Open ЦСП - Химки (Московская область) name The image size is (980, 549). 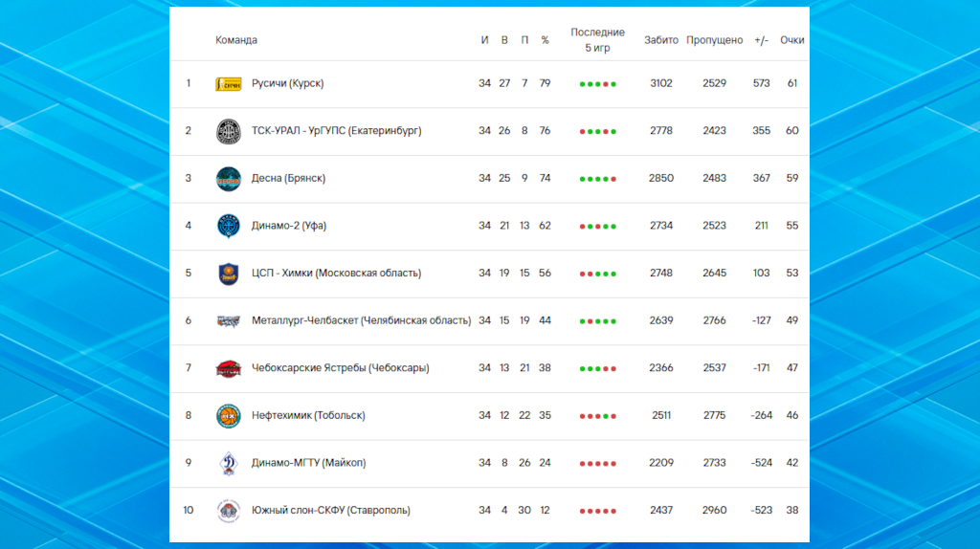336,273
